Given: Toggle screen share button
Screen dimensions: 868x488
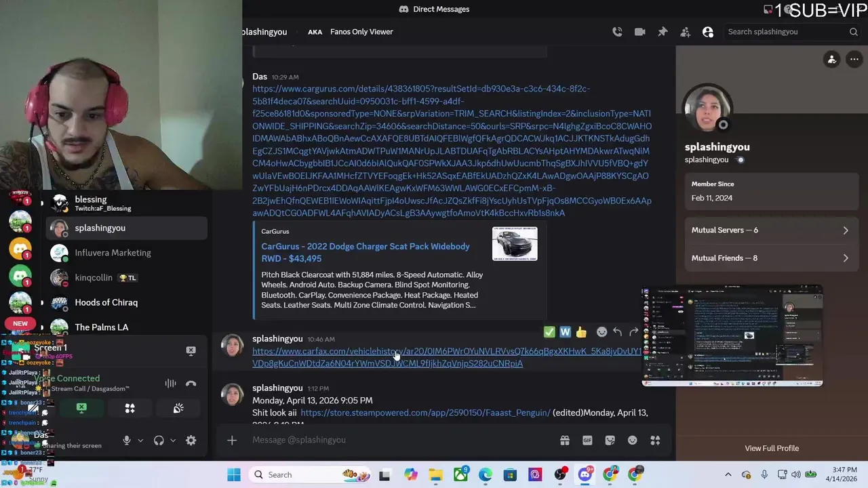Looking at the screenshot, I should [x=81, y=409].
